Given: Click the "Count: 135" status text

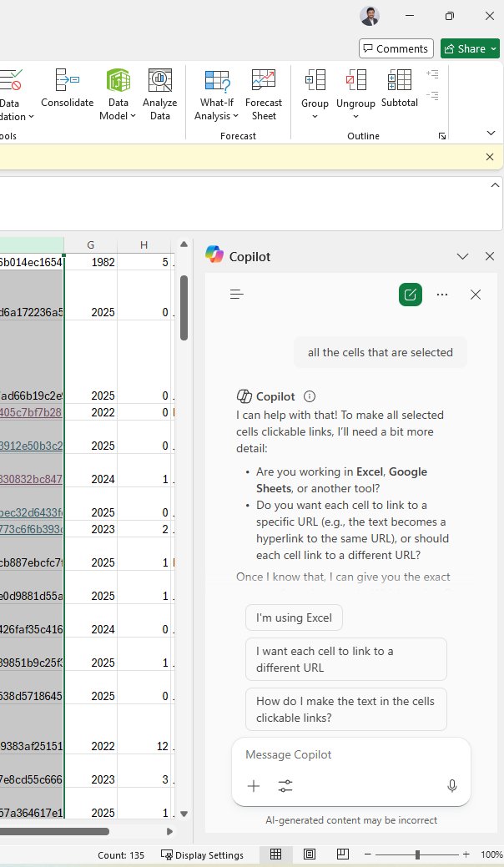Looking at the screenshot, I should click(x=121, y=854).
